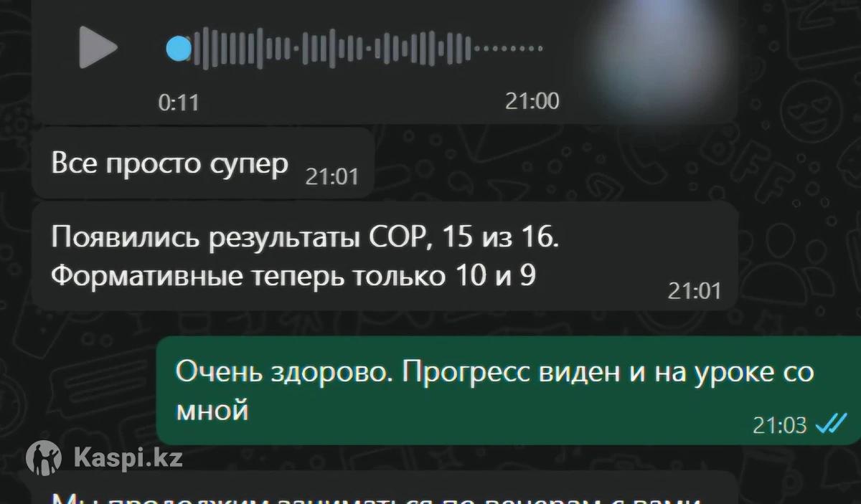This screenshot has height=504, width=861.
Task: Select the "Все просто супер" message
Action: [x=170, y=163]
